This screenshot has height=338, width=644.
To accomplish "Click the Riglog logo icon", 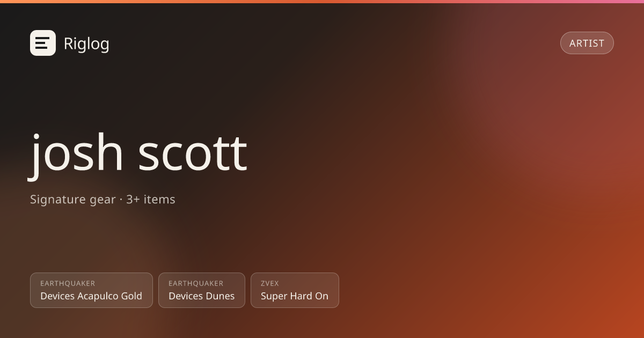I will [43, 43].
